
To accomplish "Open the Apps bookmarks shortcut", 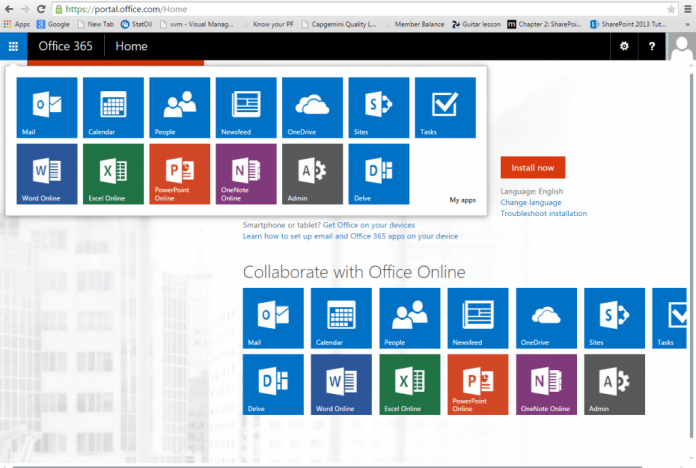I will (x=17, y=24).
